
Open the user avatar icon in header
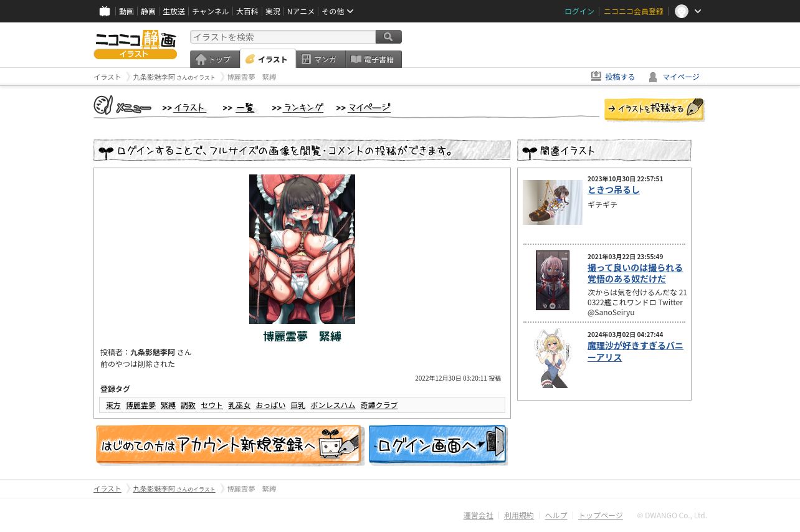pos(682,11)
